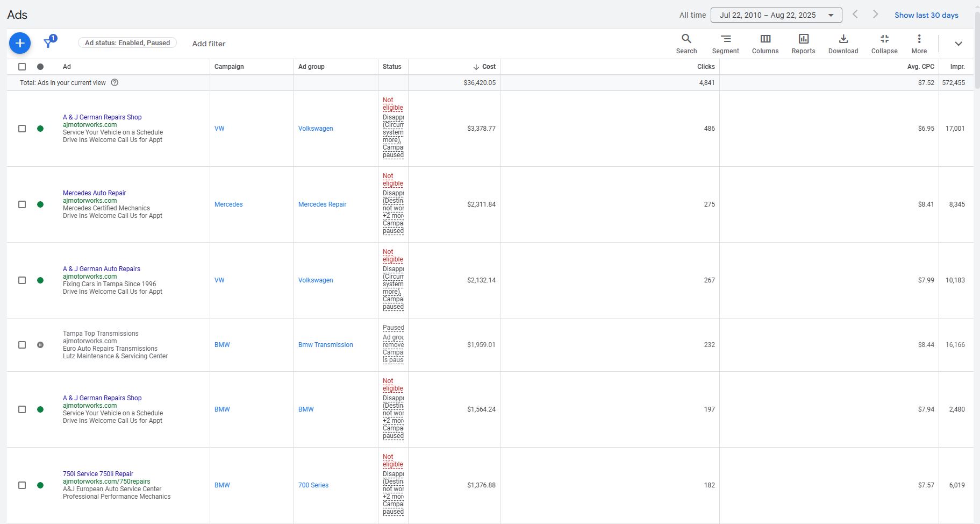Click Add filter

point(209,44)
